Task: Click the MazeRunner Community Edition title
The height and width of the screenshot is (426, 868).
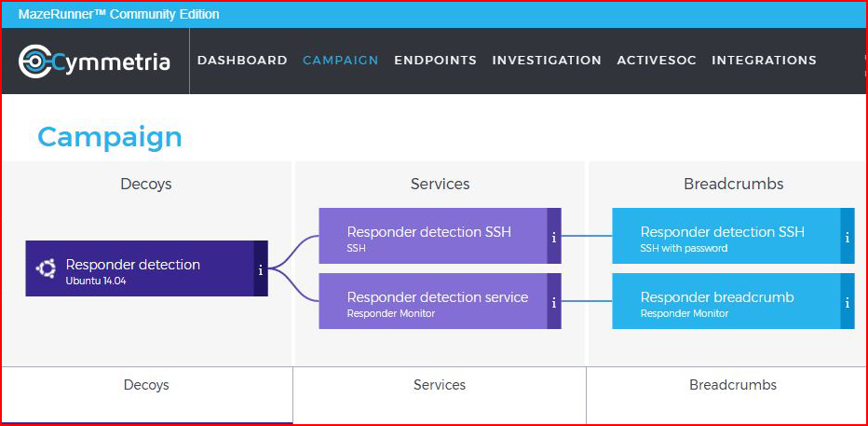Action: (x=119, y=14)
